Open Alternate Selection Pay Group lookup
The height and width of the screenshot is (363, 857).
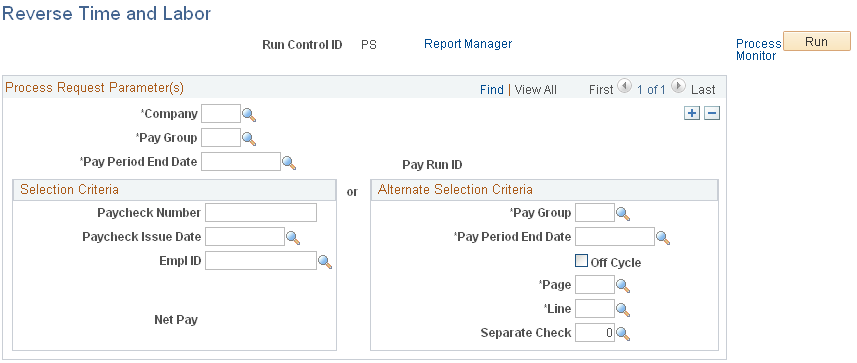[623, 214]
